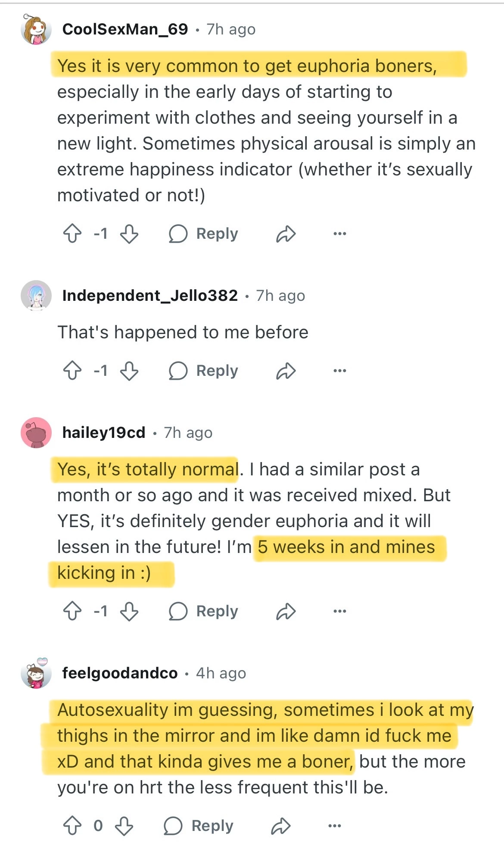Downvote feelgoodandco's comment
504x865 pixels.
coord(124,826)
